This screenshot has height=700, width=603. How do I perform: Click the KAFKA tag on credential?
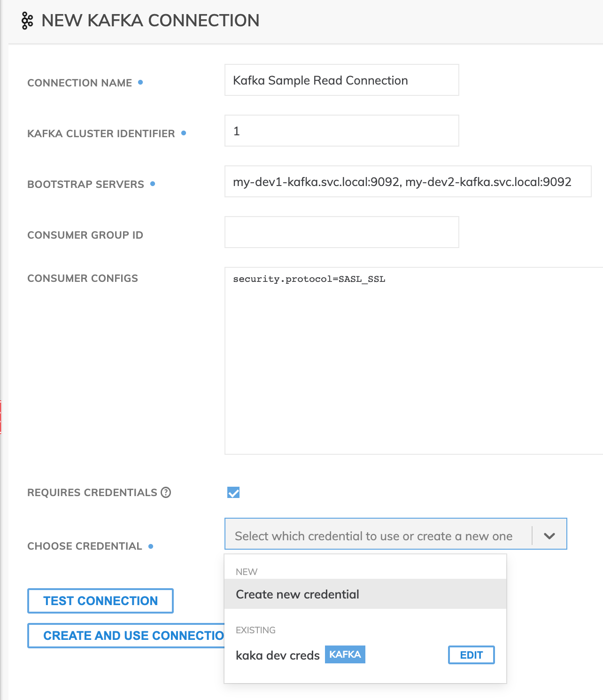coord(345,654)
